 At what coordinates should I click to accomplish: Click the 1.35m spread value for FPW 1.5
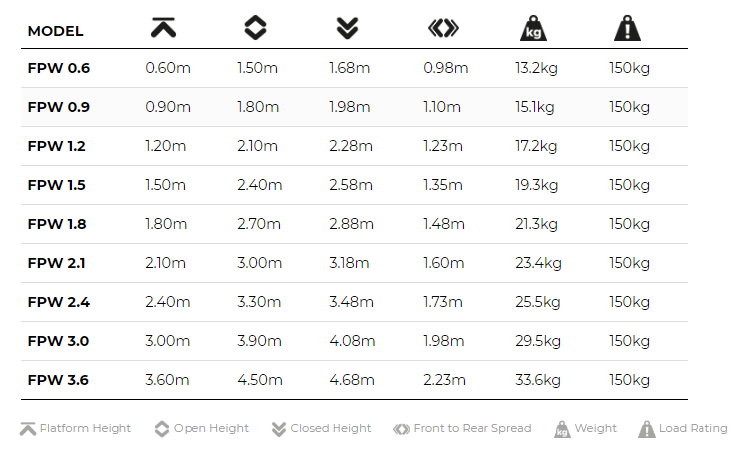point(443,185)
